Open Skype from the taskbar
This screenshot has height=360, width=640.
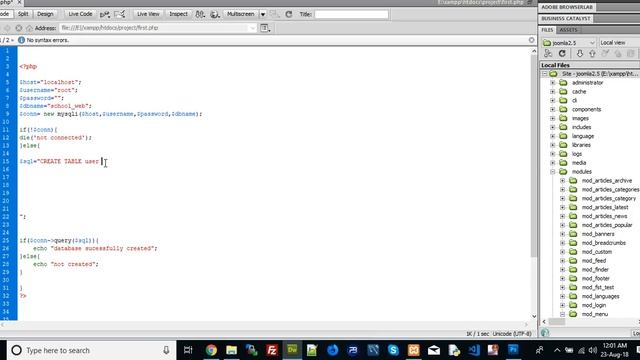click(393, 350)
